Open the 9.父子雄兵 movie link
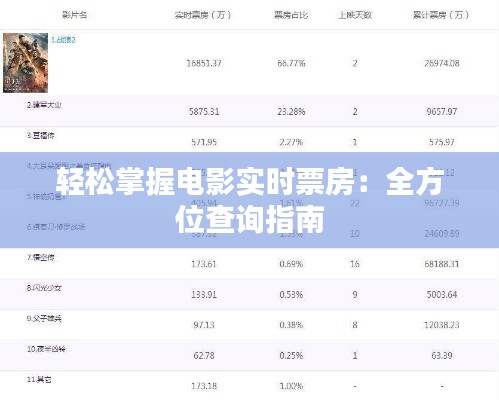 (x=44, y=318)
